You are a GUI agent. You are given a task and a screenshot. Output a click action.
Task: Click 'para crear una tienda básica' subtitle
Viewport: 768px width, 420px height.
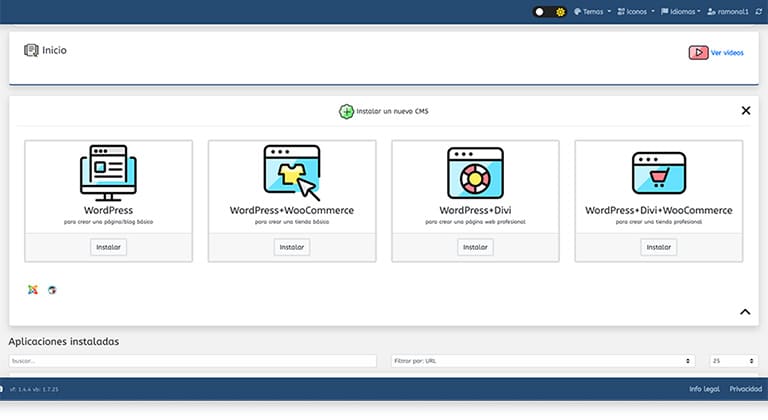point(292,222)
